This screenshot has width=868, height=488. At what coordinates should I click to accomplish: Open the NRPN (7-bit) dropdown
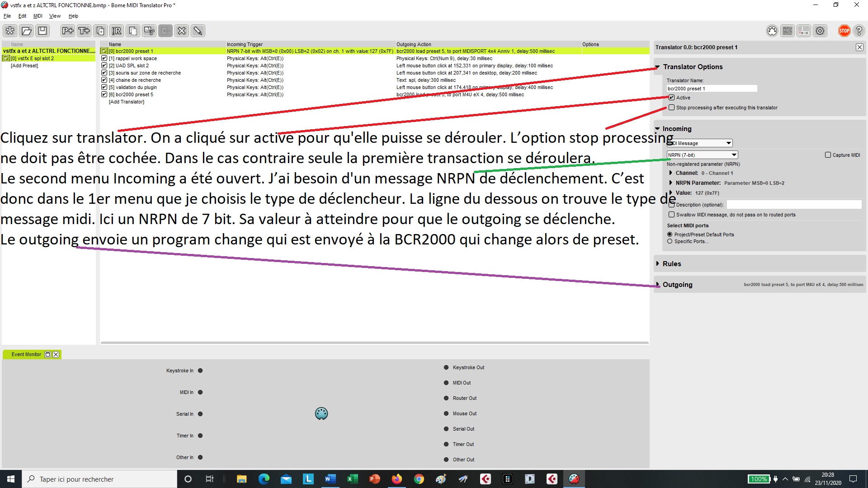click(x=702, y=155)
